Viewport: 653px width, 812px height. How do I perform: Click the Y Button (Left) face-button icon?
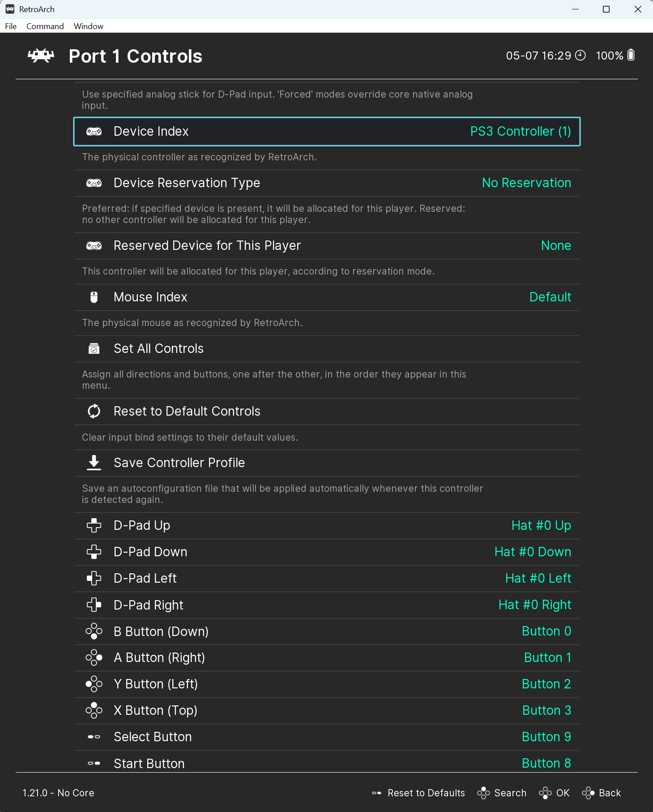(x=94, y=684)
